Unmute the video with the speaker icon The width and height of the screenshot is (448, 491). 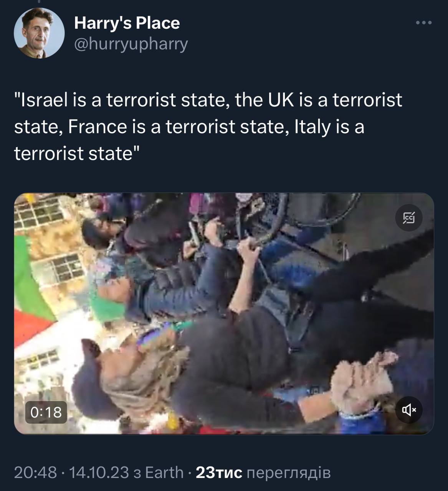[409, 410]
